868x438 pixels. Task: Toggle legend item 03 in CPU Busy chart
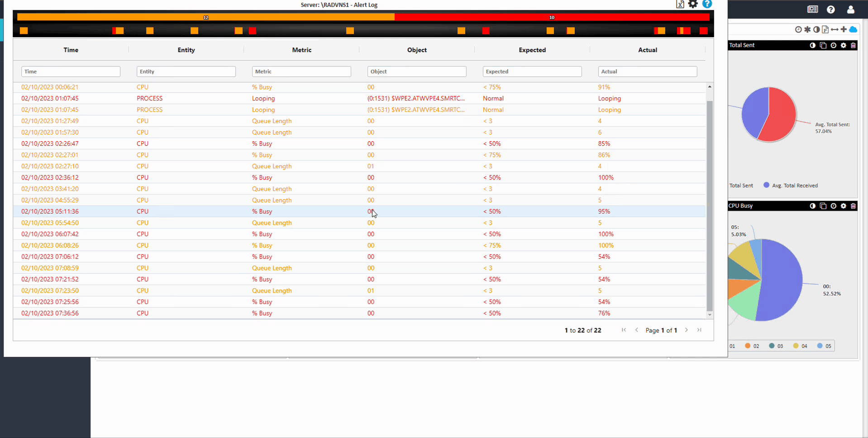[x=776, y=346]
